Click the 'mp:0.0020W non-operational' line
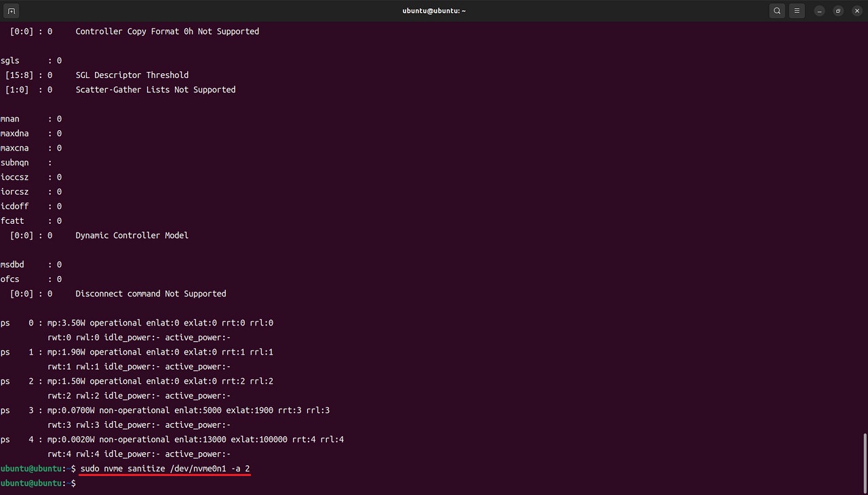The height and width of the screenshot is (495, 868). click(172, 439)
